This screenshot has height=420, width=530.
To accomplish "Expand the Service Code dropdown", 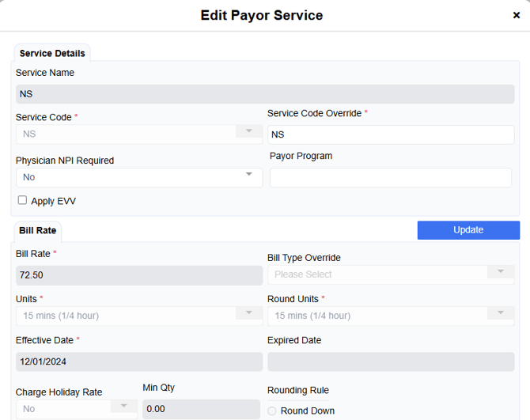I will [x=138, y=134].
